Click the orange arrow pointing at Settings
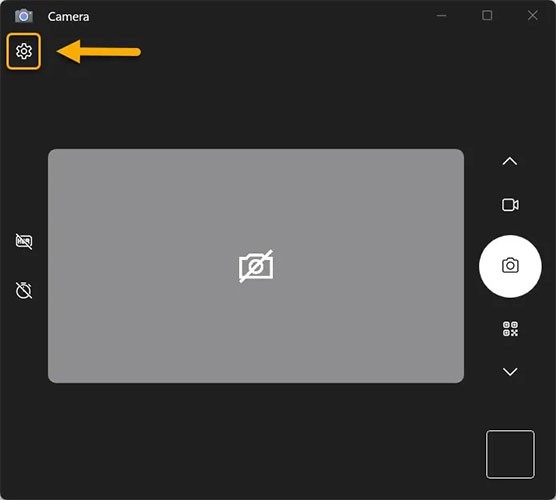Image resolution: width=556 pixels, height=500 pixels. click(99, 52)
